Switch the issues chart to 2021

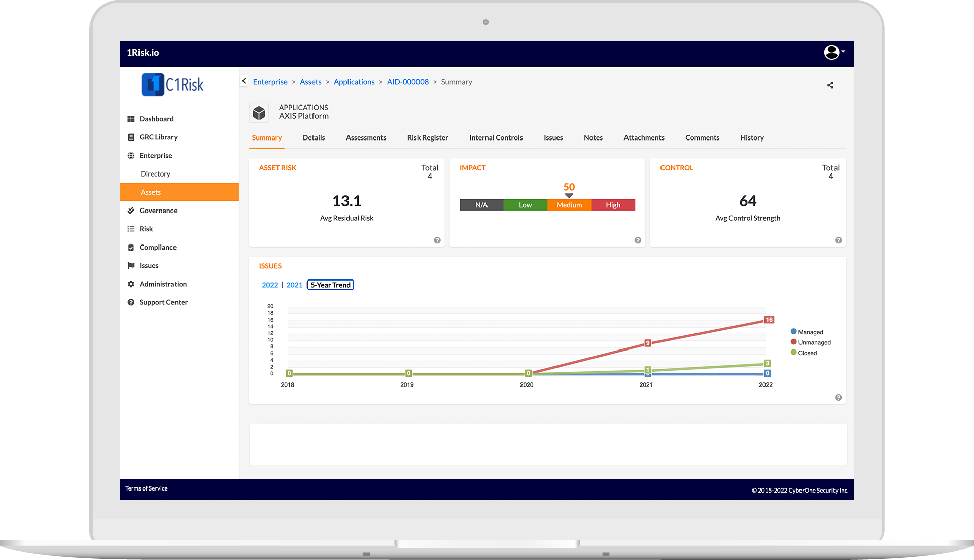click(x=294, y=285)
